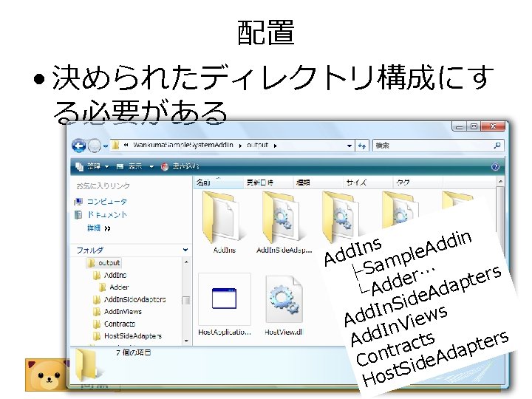
Task: Open the Organize (整理) menu
Action: pyautogui.click(x=93, y=166)
